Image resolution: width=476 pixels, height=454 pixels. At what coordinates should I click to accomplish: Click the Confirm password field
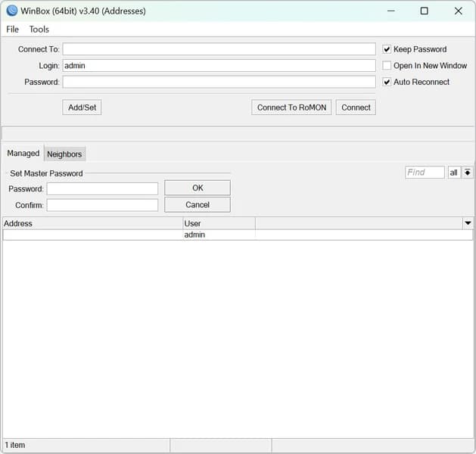click(102, 205)
